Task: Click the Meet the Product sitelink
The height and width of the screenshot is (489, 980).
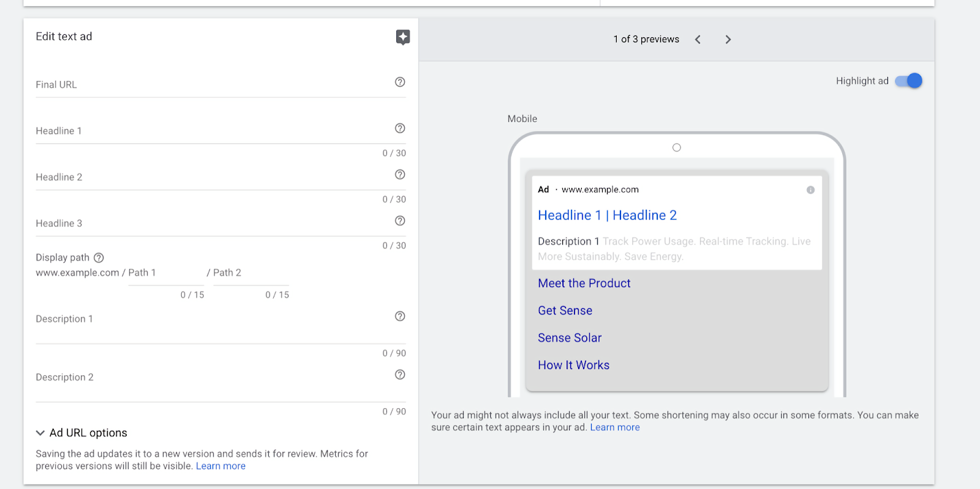Action: pos(584,283)
